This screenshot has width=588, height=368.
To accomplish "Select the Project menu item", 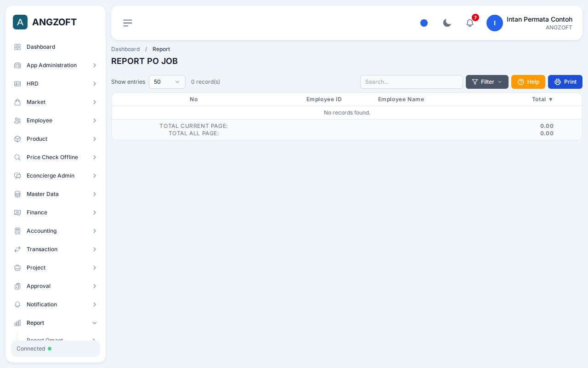I will 56,268.
